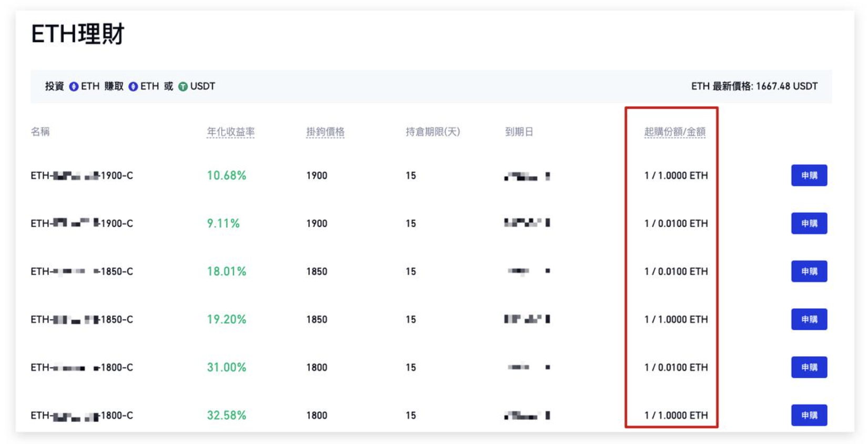Click the ETH 最新價格 1667.48 USDT text
Viewport: 868px width, 444px height.
[x=754, y=86]
